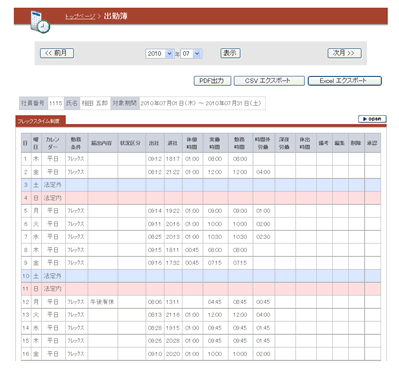Click the attendance book clock icon
399x368 pixels.
tap(40, 22)
